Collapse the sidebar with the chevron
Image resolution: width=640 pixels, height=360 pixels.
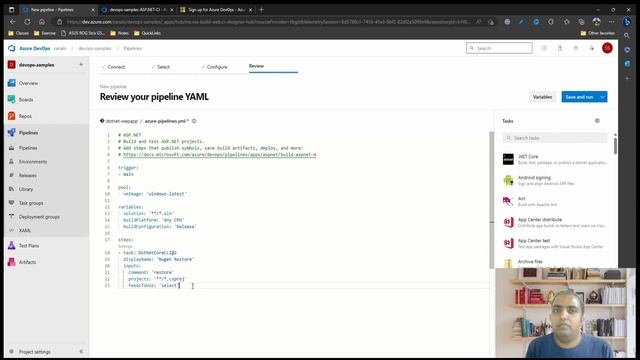click(81, 351)
